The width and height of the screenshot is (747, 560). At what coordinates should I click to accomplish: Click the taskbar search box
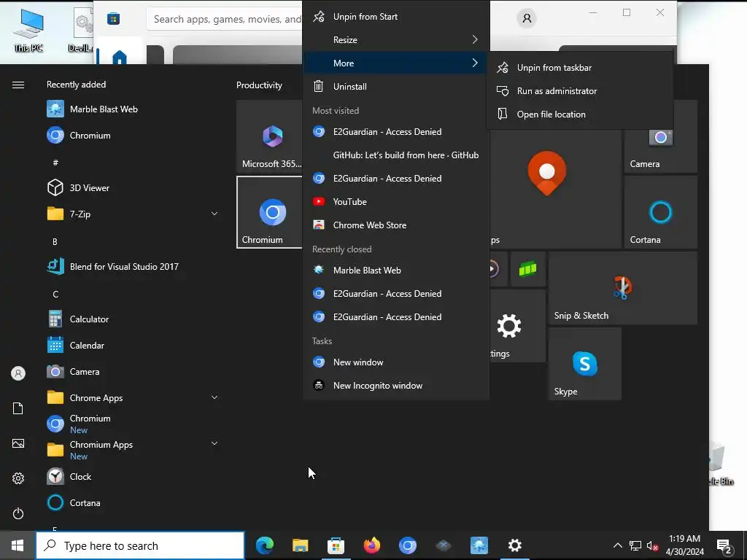pyautogui.click(x=140, y=545)
